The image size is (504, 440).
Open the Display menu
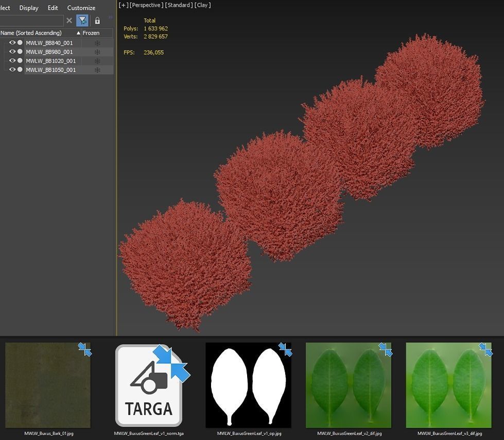(29, 8)
